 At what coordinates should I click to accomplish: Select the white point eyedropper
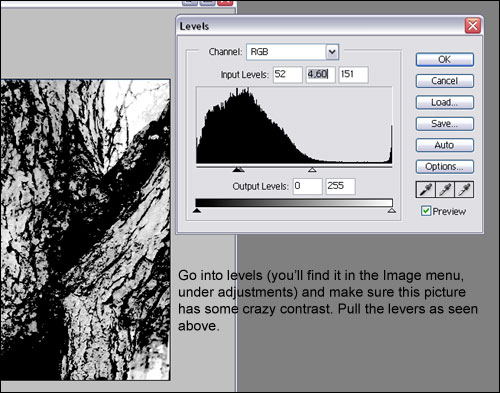[464, 189]
